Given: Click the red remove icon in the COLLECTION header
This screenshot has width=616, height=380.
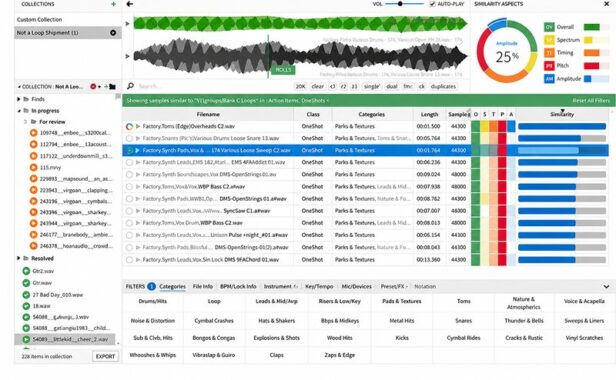Looking at the screenshot, I should coord(93,86).
